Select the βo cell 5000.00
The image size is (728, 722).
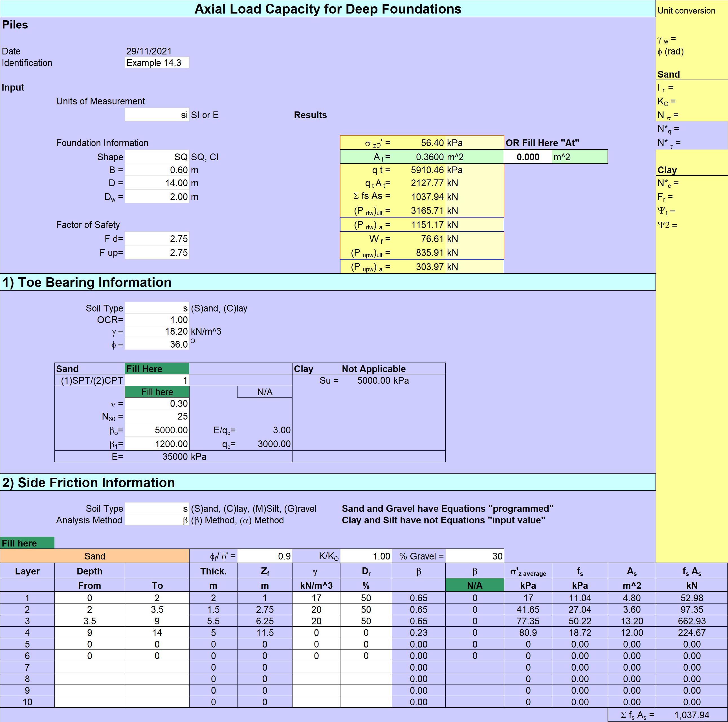157,430
